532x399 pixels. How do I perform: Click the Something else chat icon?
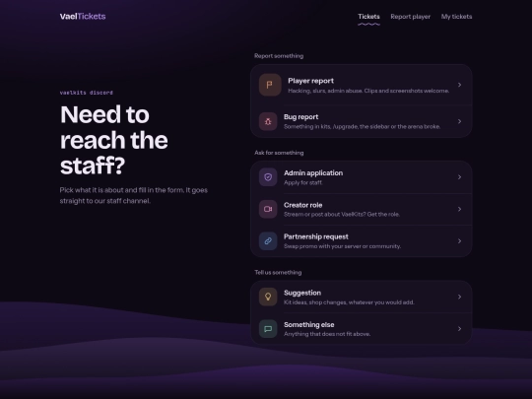[x=268, y=329]
